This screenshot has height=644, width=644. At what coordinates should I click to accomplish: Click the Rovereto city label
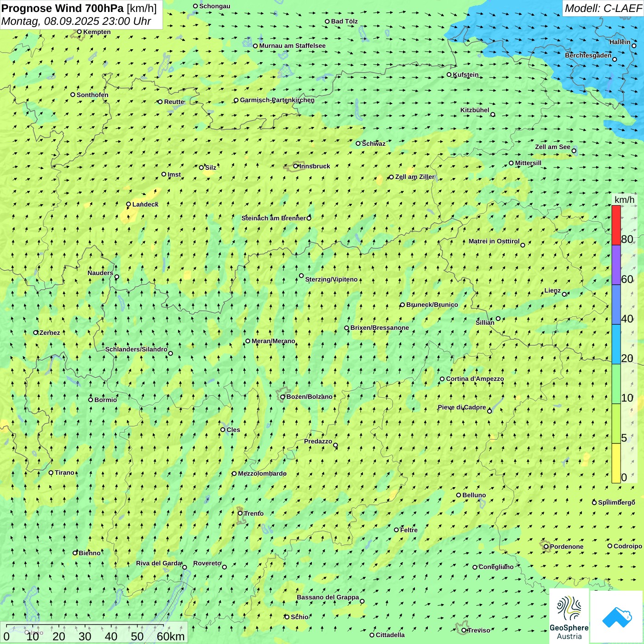(207, 563)
